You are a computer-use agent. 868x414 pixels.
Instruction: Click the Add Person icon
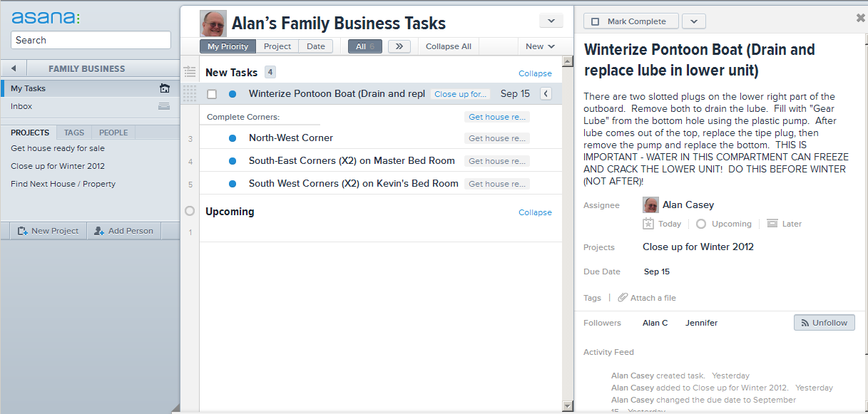pyautogui.click(x=99, y=231)
